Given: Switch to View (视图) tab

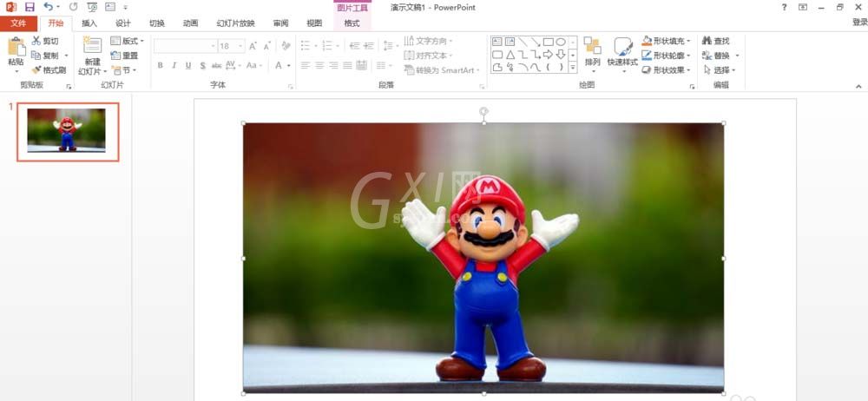Looking at the screenshot, I should 314,23.
